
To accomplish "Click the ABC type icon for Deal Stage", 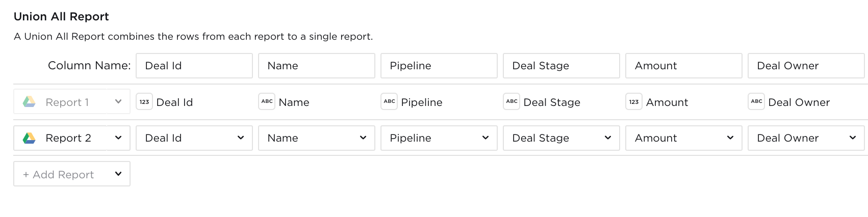I will pyautogui.click(x=512, y=102).
